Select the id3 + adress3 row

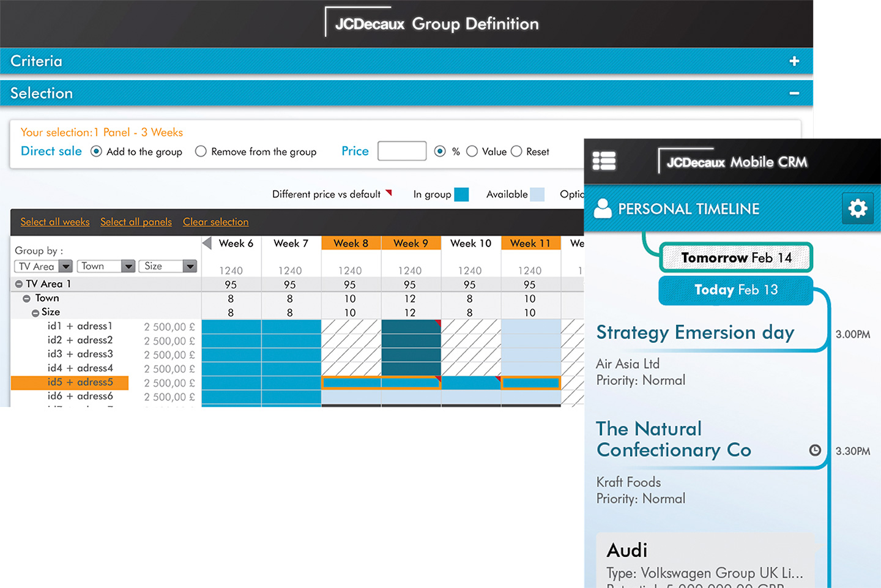pos(80,354)
